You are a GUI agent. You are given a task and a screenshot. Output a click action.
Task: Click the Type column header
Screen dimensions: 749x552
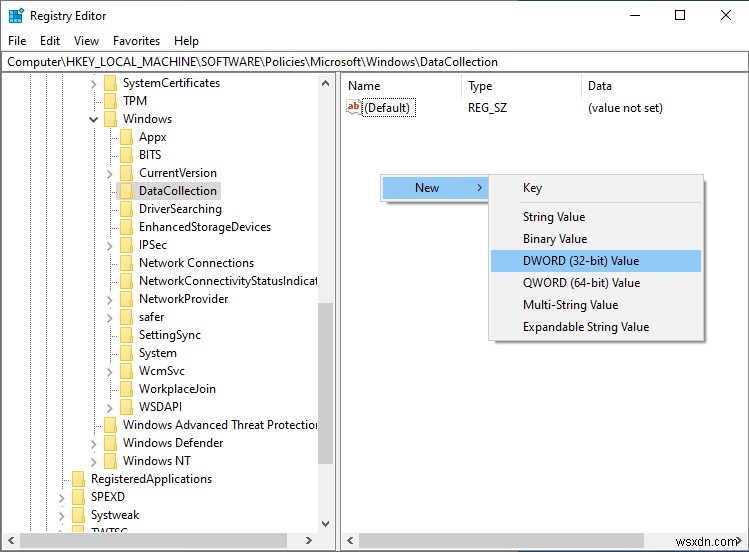pos(522,86)
